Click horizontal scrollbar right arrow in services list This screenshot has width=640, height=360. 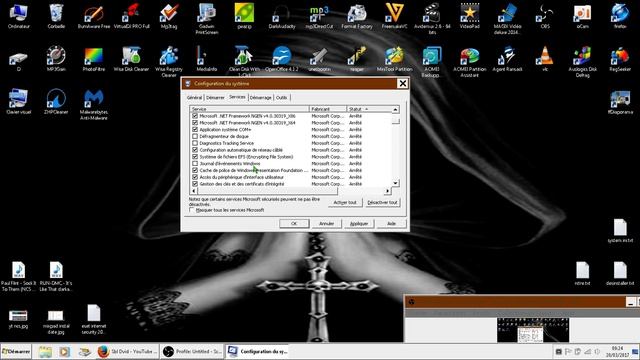point(387,191)
